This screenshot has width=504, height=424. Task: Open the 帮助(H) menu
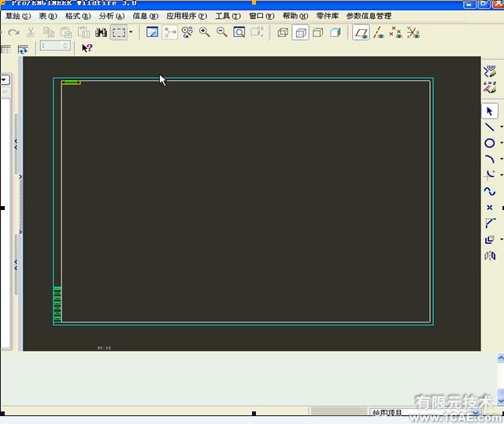295,16
